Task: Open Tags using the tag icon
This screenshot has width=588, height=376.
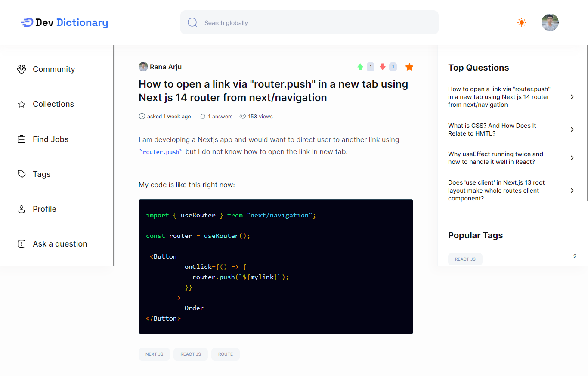Action: (x=22, y=174)
